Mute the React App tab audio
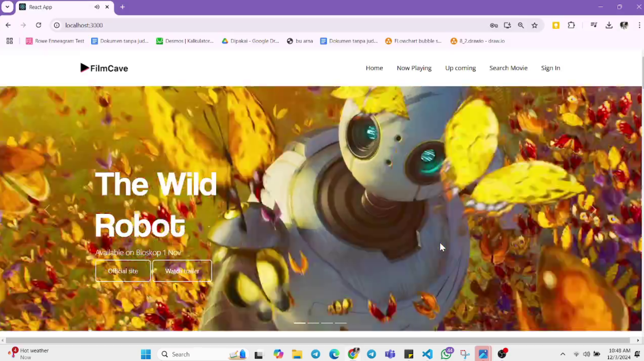The image size is (644, 361). tap(97, 7)
